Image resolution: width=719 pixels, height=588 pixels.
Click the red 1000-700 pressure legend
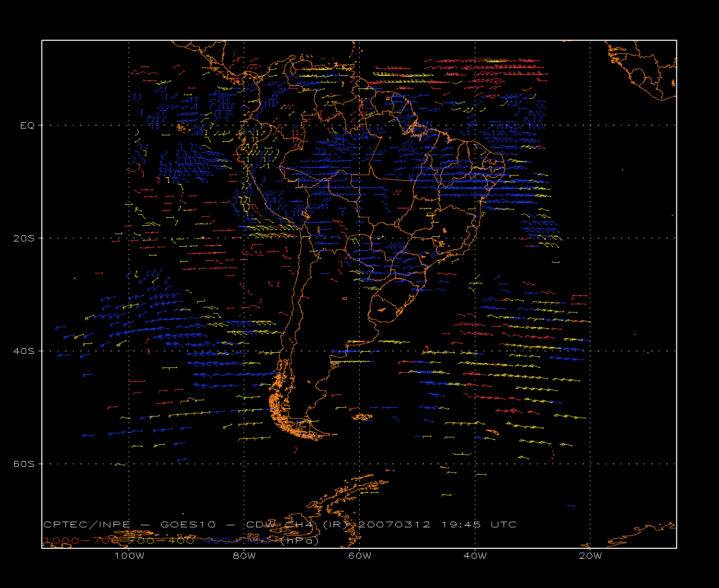(x=82, y=540)
